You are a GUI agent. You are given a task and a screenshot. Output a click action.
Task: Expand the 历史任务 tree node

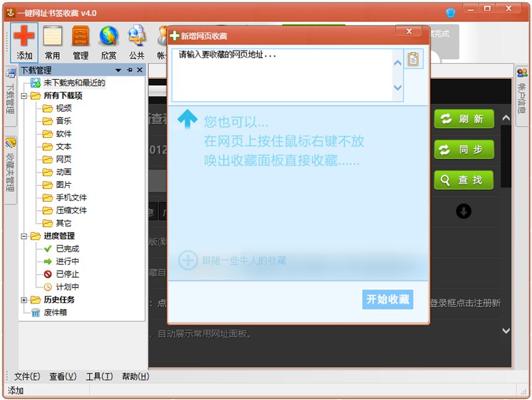tap(24, 300)
